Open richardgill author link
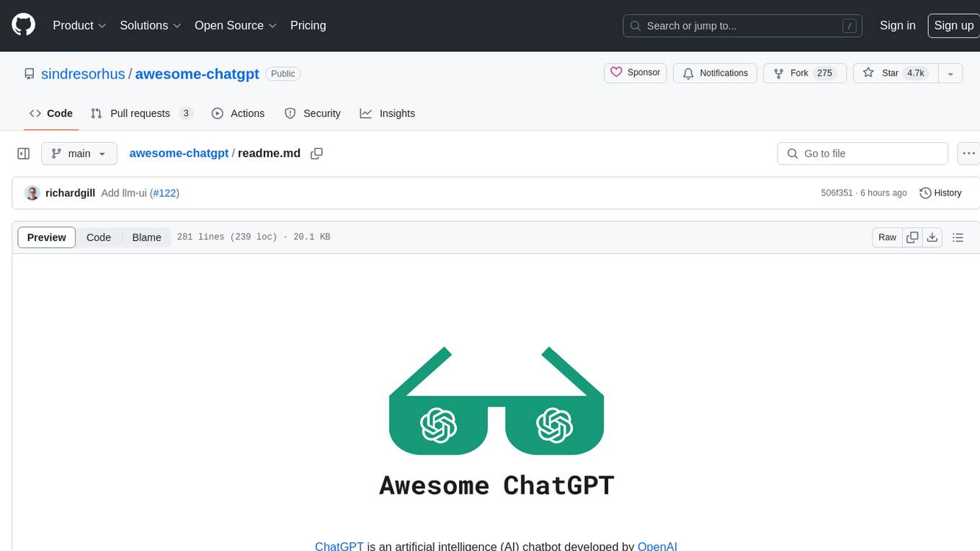Viewport: 980px width, 551px height. (70, 193)
